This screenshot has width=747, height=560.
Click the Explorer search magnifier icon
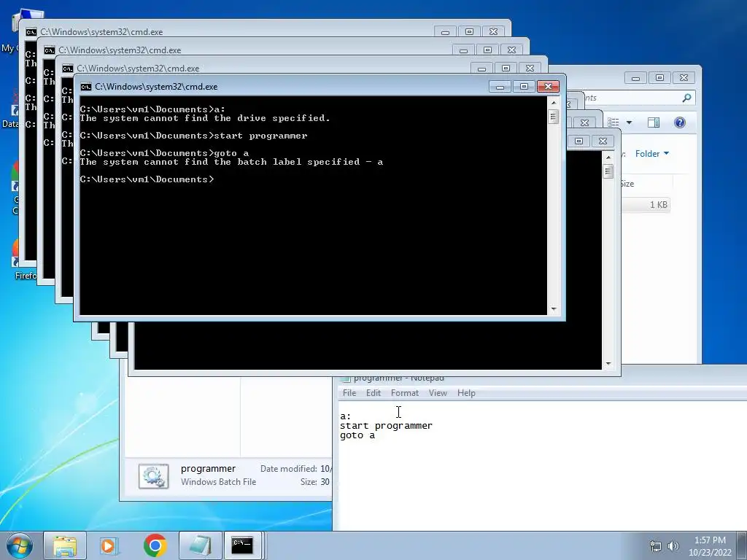686,98
